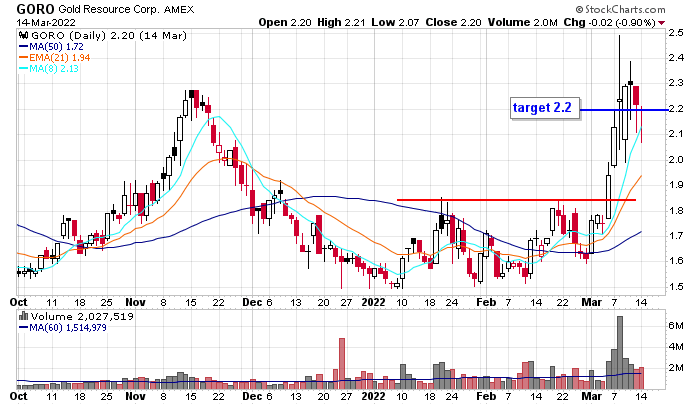Viewport: 700px width, 405px height.
Task: Click the 2.5 price axis label
Action: [x=676, y=33]
